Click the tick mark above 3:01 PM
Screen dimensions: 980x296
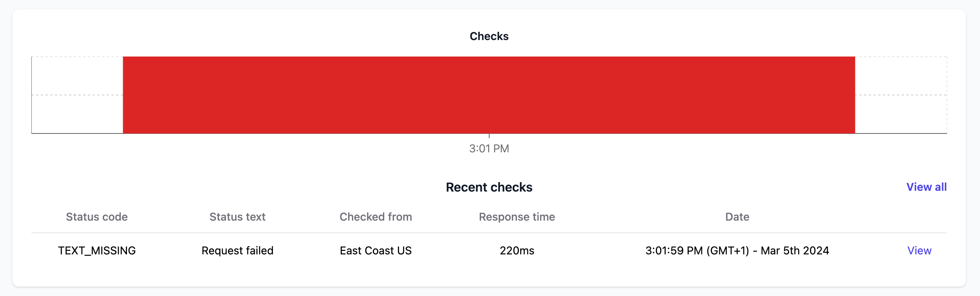click(489, 136)
